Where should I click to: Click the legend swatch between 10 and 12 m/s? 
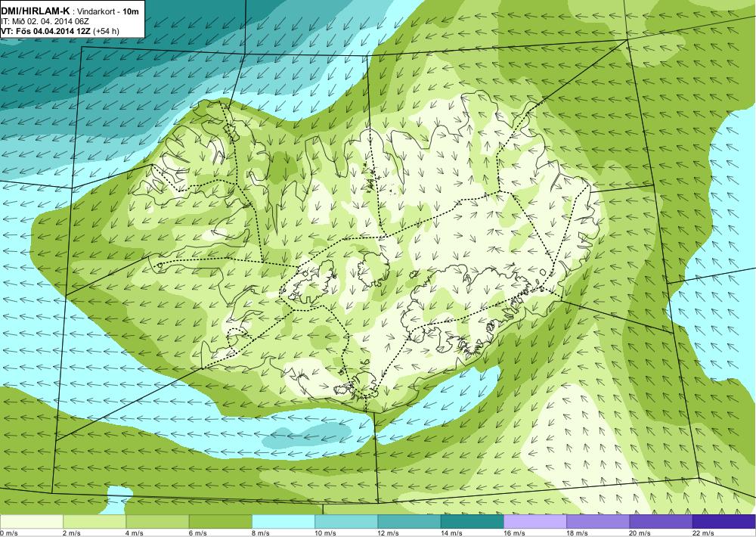pyautogui.click(x=346, y=522)
